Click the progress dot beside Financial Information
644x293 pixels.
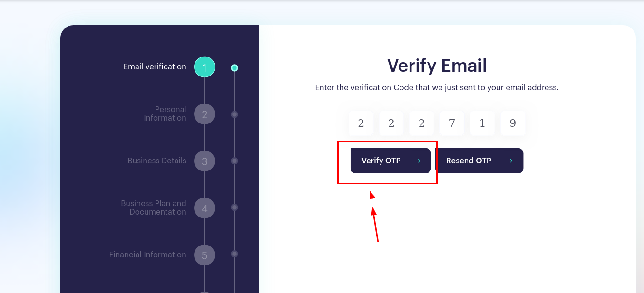click(234, 254)
